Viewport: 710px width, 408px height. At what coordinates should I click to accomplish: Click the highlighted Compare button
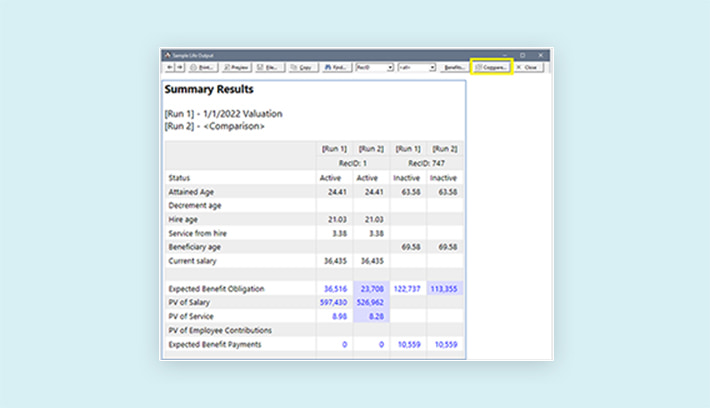[x=491, y=67]
